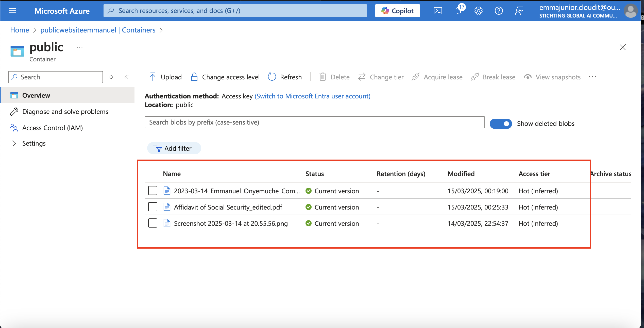Viewport: 644px width, 328px height.
Task: Refresh the blob list
Action: point(285,77)
